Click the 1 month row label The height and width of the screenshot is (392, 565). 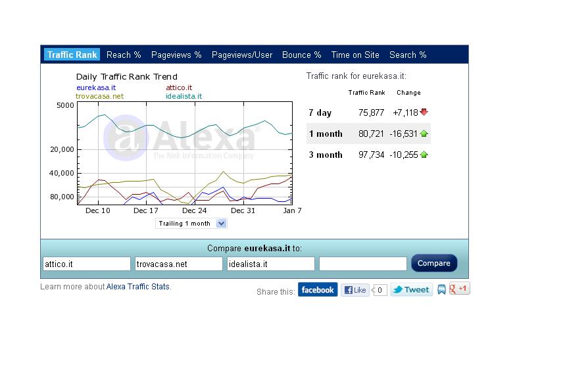pos(326,134)
